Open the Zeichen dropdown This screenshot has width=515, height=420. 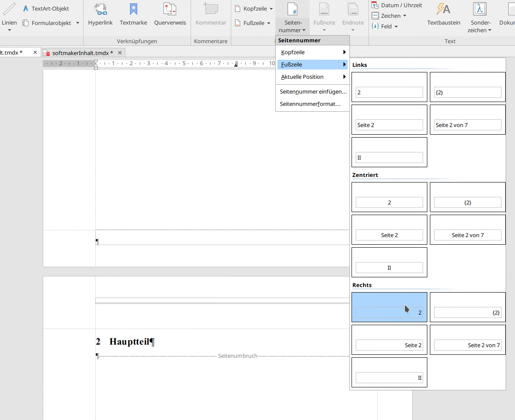click(404, 16)
